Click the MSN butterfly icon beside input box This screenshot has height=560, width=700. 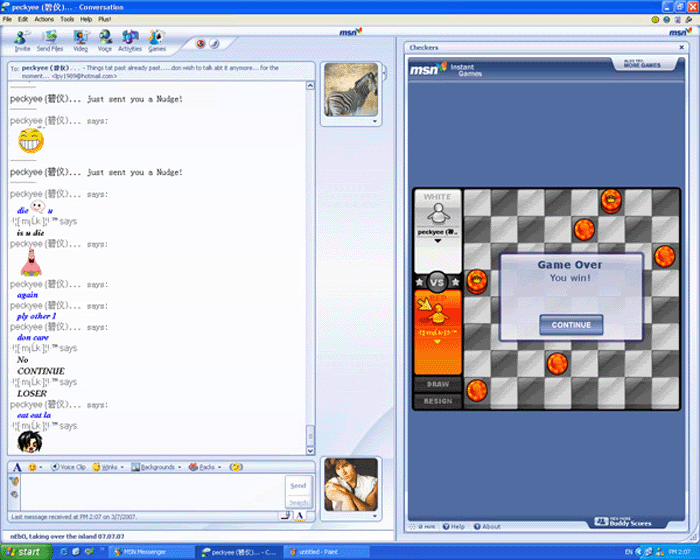coord(14,481)
